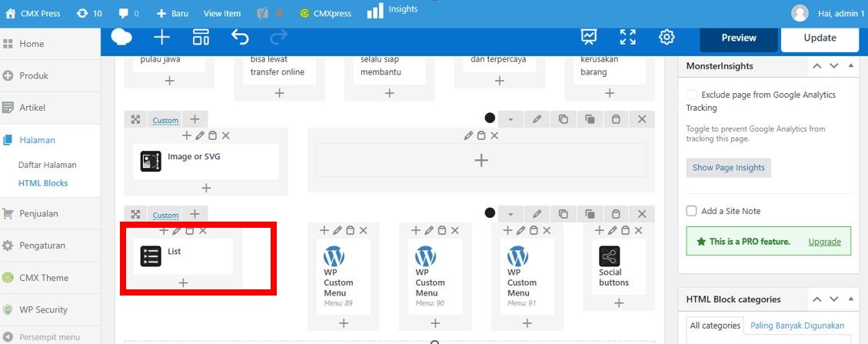Delete the row containing the List element
Viewport: 868px width, 344px height.
coord(642,214)
